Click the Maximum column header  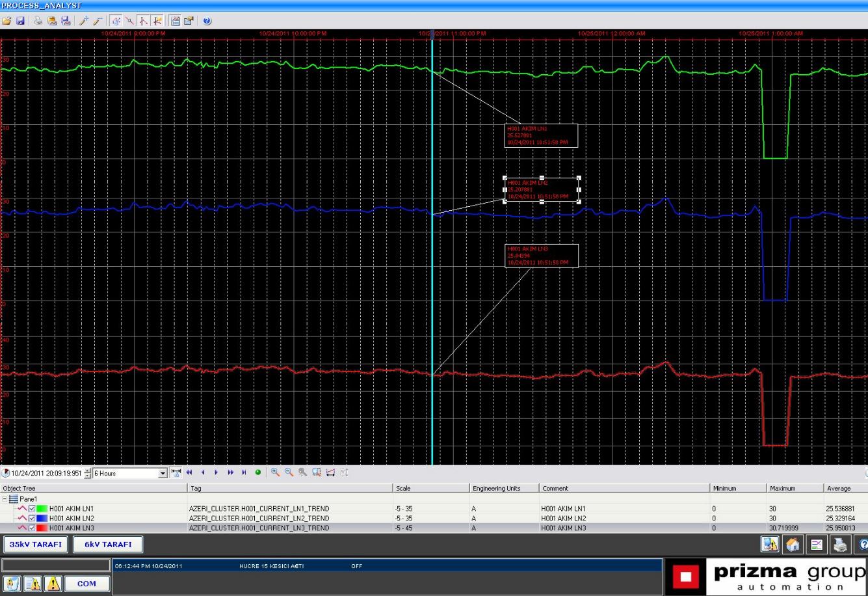(795, 488)
